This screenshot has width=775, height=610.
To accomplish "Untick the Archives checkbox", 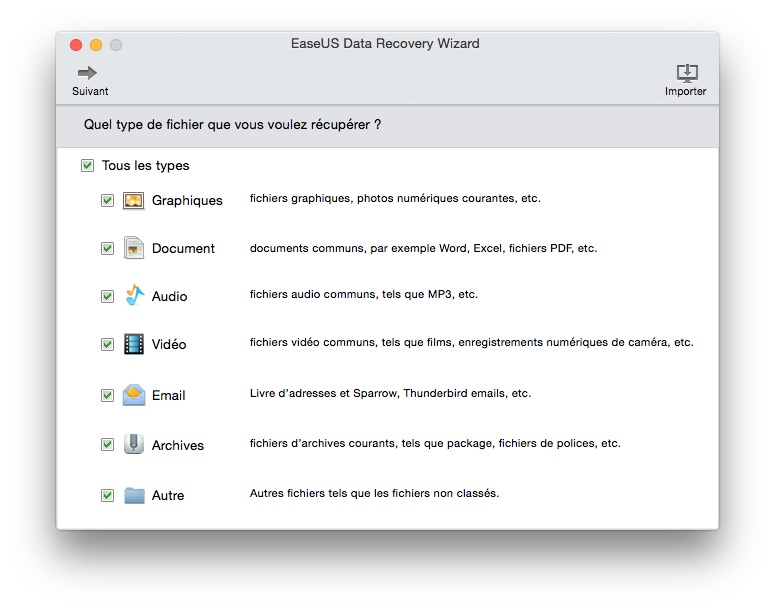I will click(x=107, y=444).
